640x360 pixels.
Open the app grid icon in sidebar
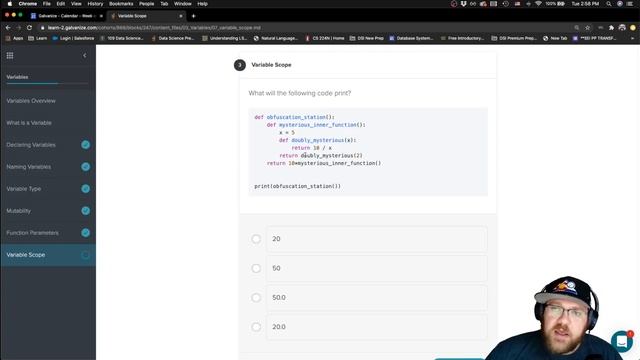10,56
